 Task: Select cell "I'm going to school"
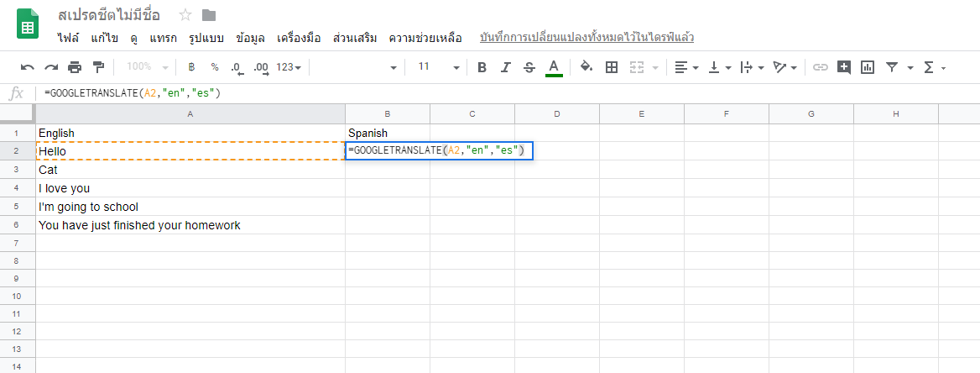point(190,207)
